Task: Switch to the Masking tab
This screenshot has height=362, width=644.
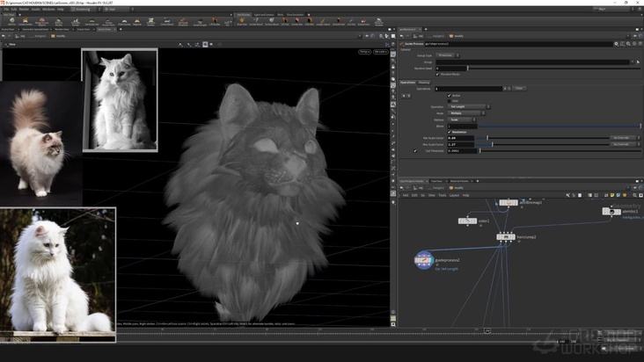Action: point(424,82)
